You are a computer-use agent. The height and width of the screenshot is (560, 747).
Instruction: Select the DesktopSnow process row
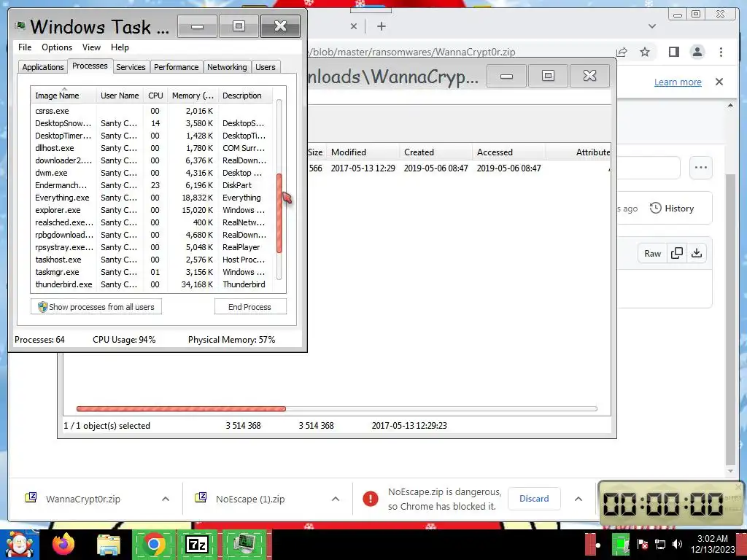[x=152, y=123]
